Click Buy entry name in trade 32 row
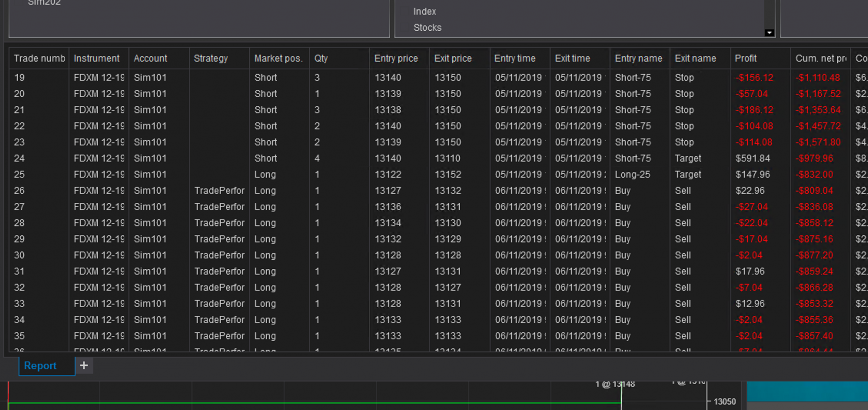 click(623, 288)
